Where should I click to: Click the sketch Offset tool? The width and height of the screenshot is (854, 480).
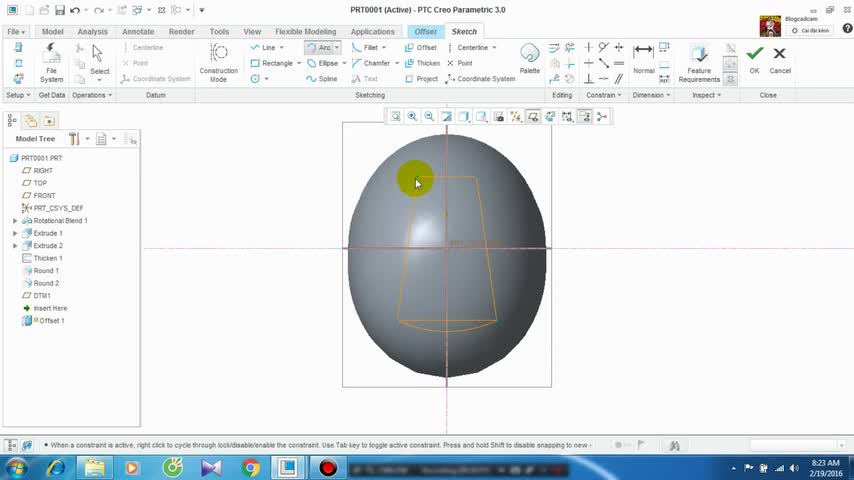[x=421, y=47]
